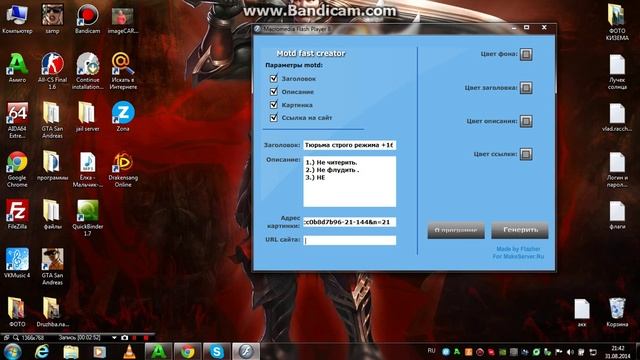Screen dimensions: 640x360
Task: Select the Амиго desktop shortcut
Action: coord(17,68)
